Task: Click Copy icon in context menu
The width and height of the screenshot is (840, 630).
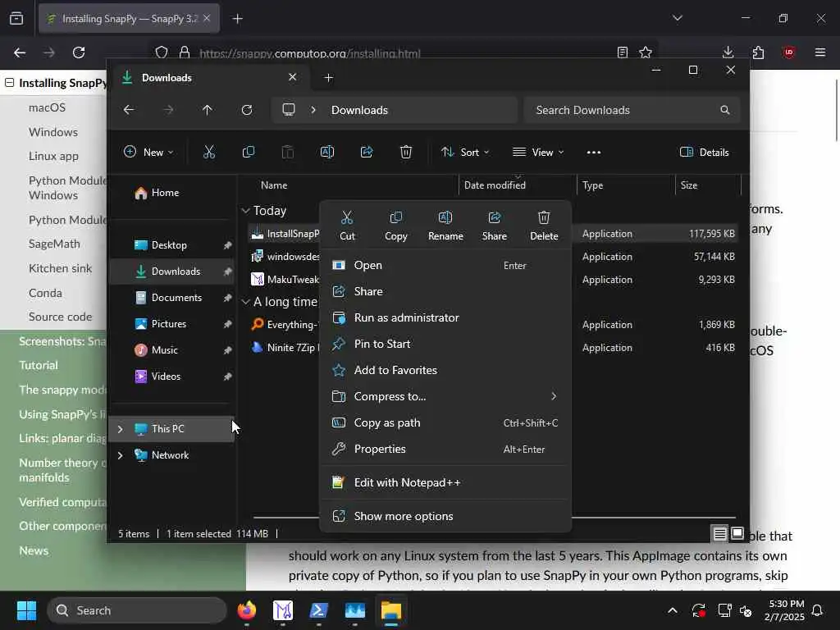Action: pos(396,217)
